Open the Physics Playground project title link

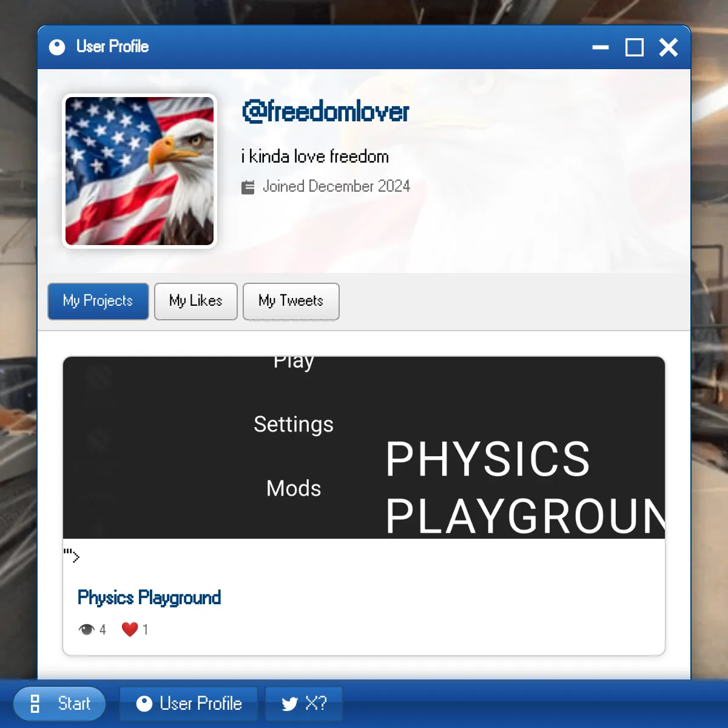tap(149, 598)
